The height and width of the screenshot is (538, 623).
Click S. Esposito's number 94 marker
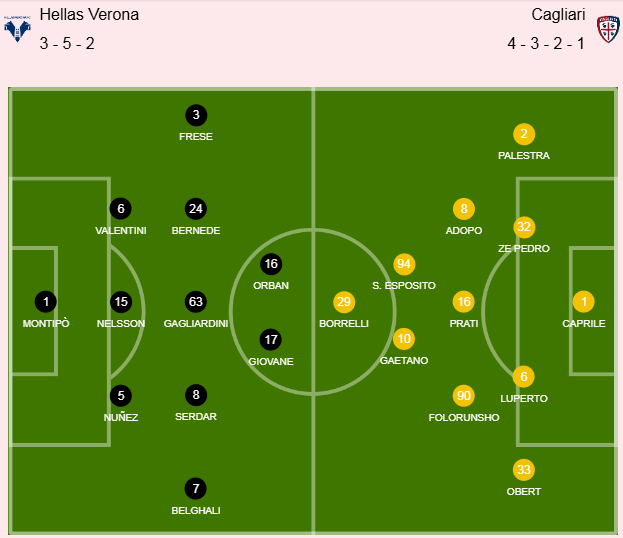point(404,264)
